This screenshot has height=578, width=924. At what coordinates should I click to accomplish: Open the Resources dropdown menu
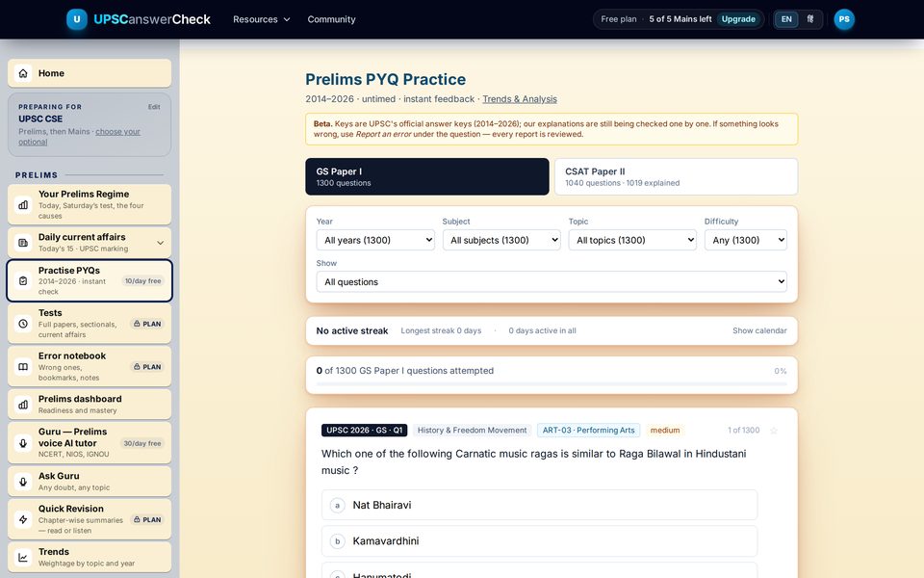(x=262, y=19)
